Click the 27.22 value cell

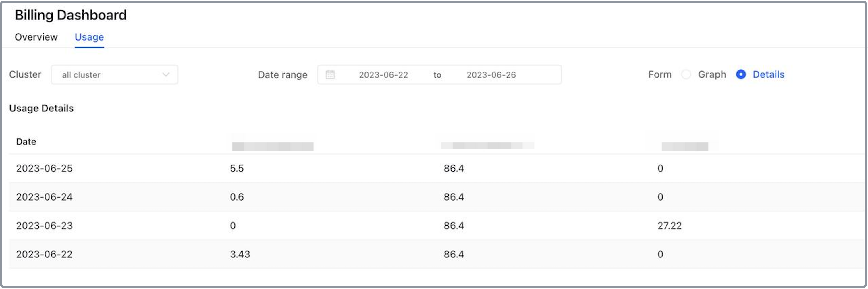pyautogui.click(x=669, y=226)
